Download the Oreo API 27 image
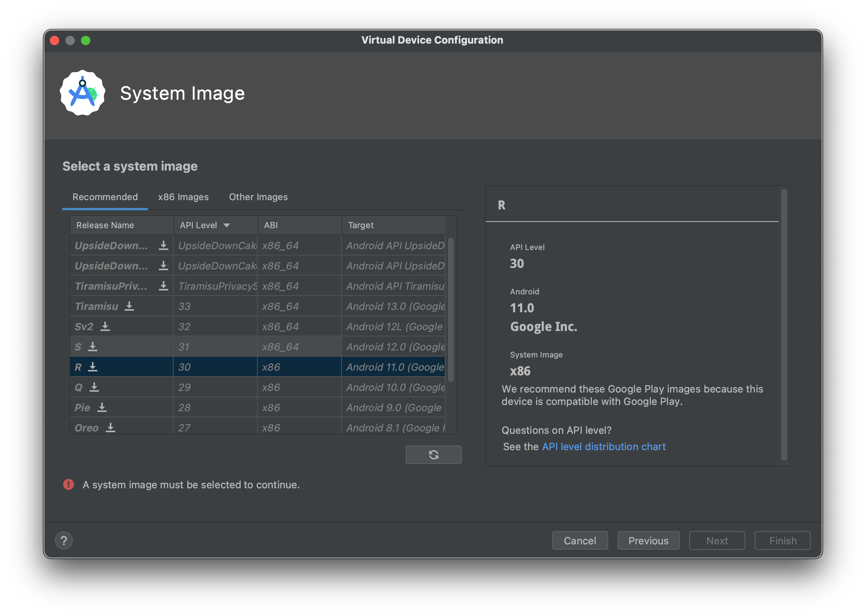Image resolution: width=866 pixels, height=616 pixels. click(x=111, y=428)
